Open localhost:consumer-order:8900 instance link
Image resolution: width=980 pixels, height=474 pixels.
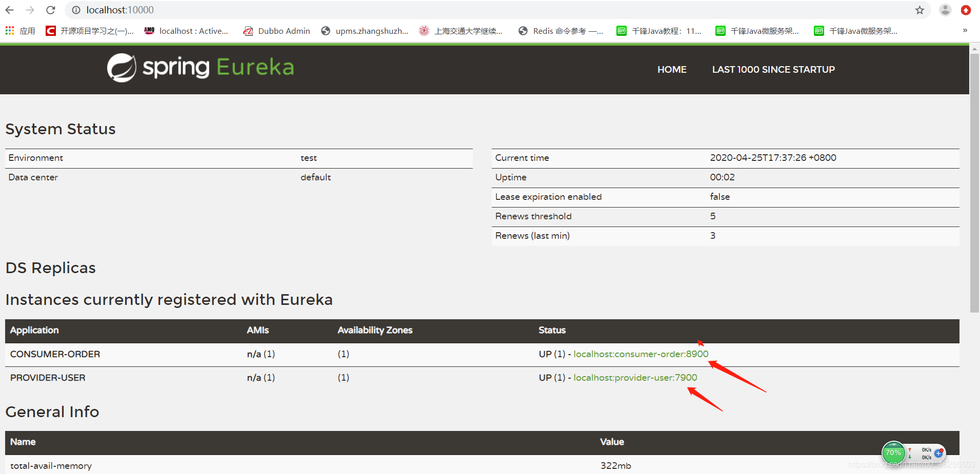point(641,354)
